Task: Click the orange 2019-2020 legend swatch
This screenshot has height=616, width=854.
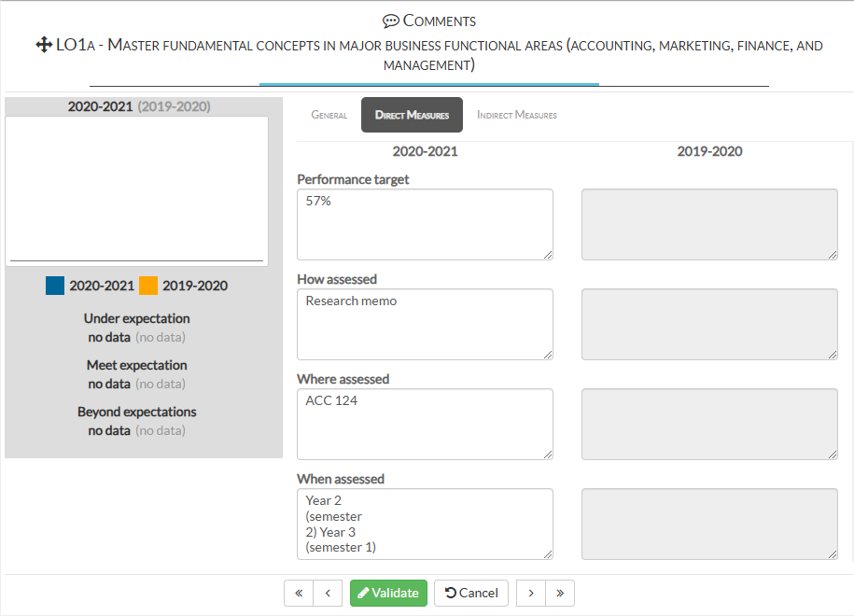Action: click(148, 286)
